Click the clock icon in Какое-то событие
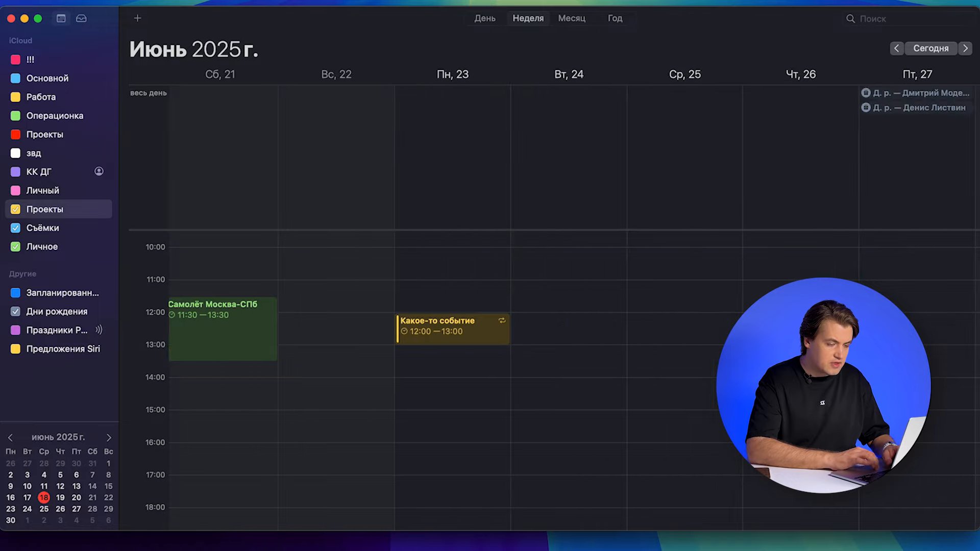 404,331
